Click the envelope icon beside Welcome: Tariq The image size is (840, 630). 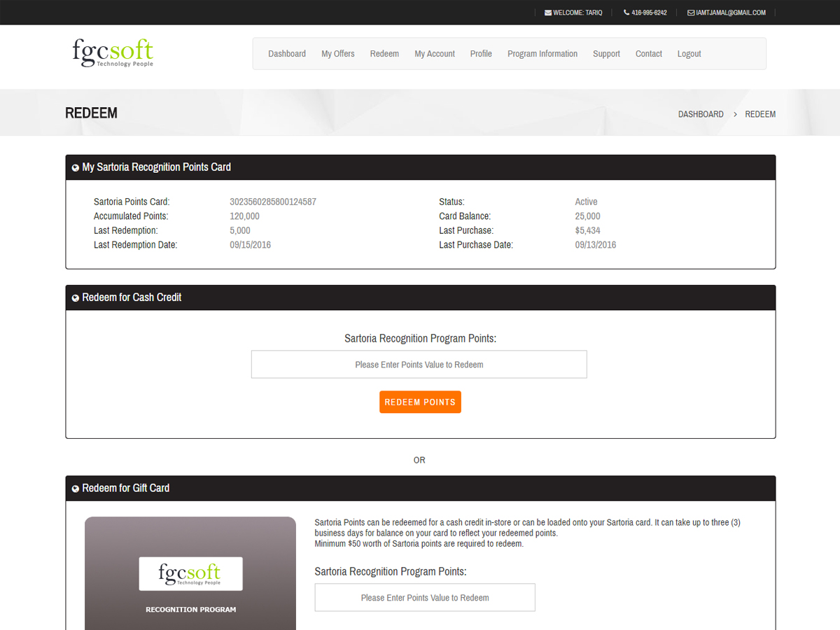click(548, 13)
